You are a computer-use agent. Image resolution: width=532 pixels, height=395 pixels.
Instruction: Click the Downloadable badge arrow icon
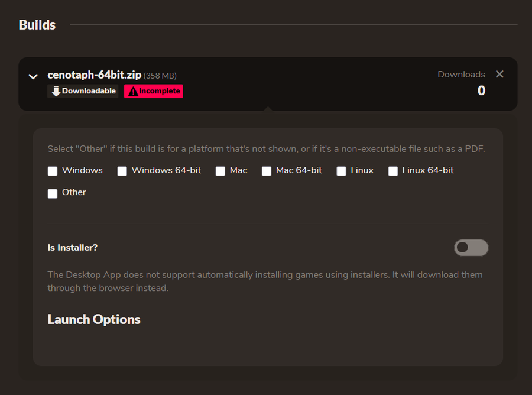(56, 91)
